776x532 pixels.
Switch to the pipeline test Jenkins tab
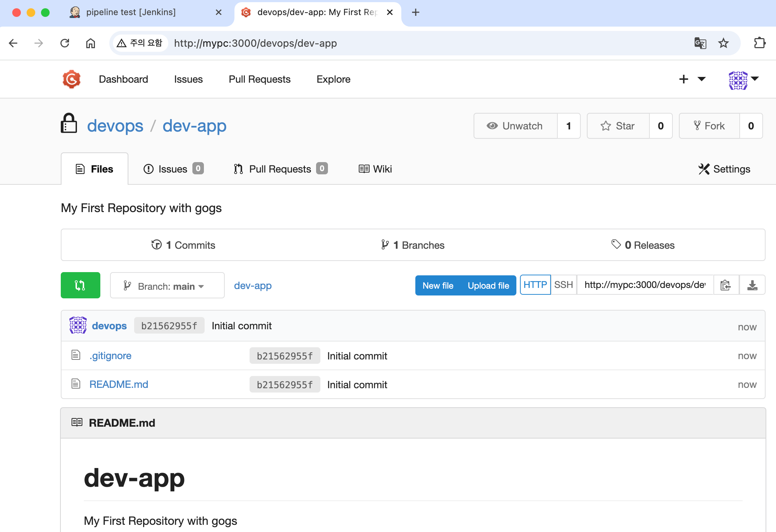point(131,12)
